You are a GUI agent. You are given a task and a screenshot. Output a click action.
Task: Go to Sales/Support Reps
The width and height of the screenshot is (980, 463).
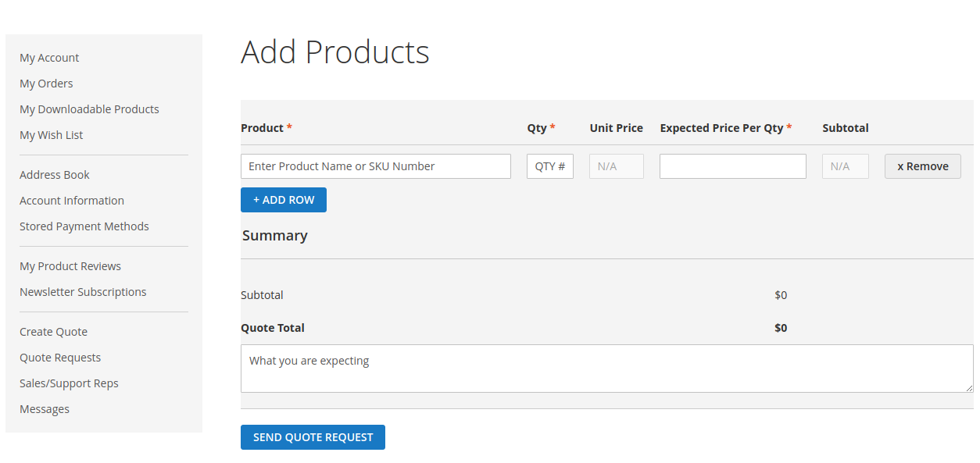[69, 383]
